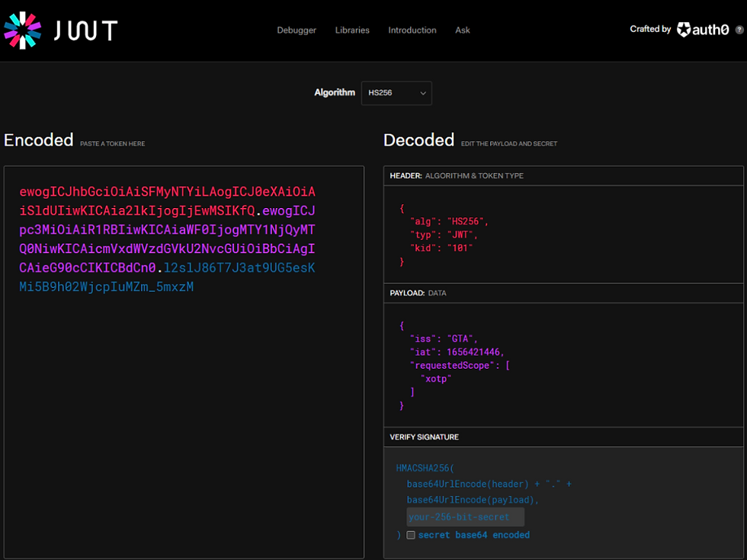The height and width of the screenshot is (560, 747).
Task: Click the secret base64 encoded label
Action: 473,535
